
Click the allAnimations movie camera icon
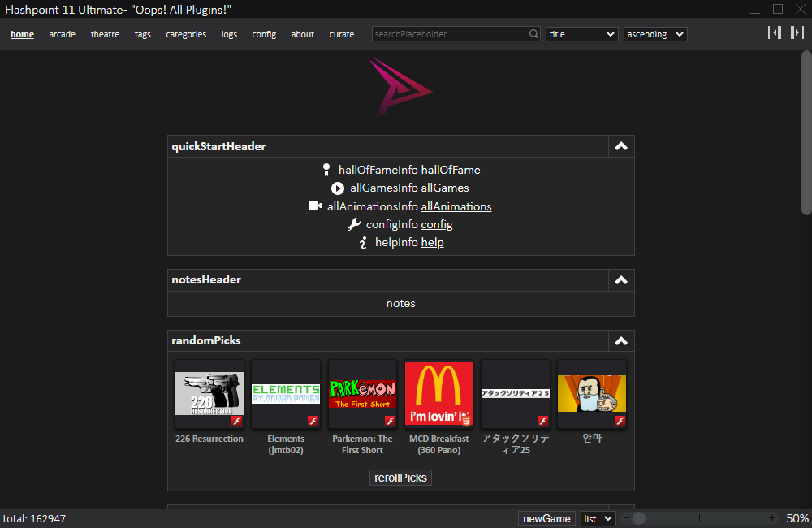314,206
